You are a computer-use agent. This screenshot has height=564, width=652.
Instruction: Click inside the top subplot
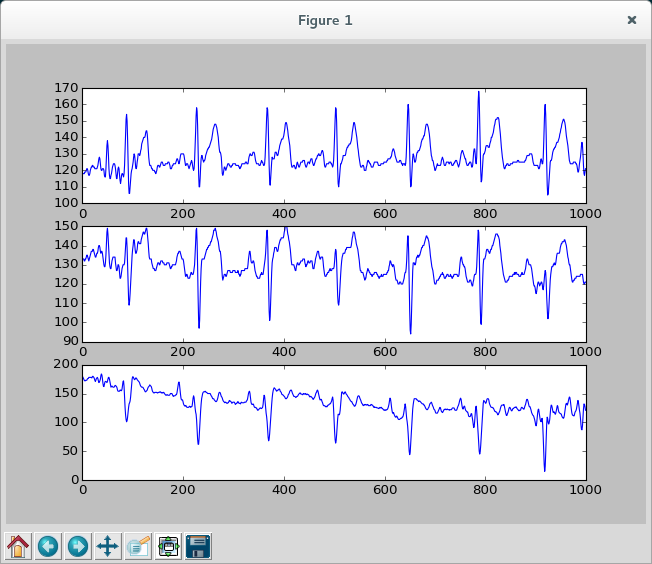[334, 146]
